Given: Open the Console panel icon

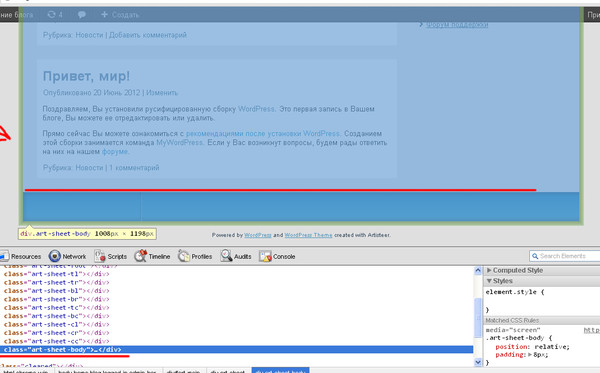Looking at the screenshot, I should (x=265, y=256).
